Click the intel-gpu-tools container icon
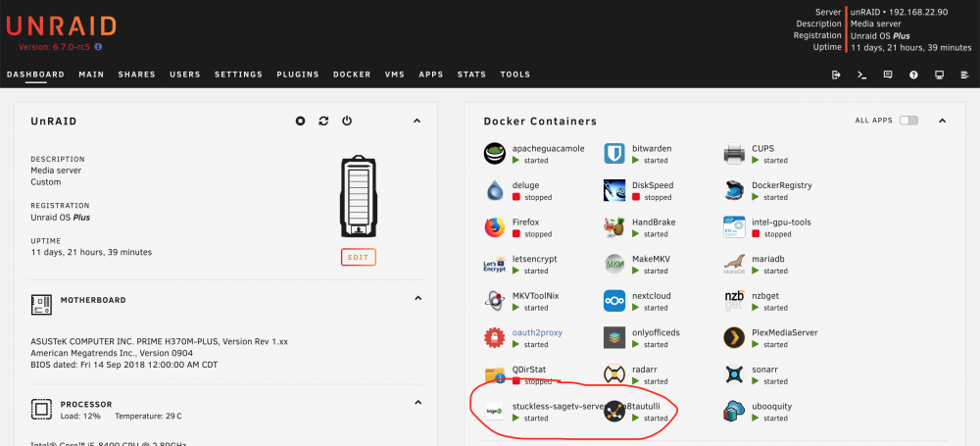 coord(734,227)
